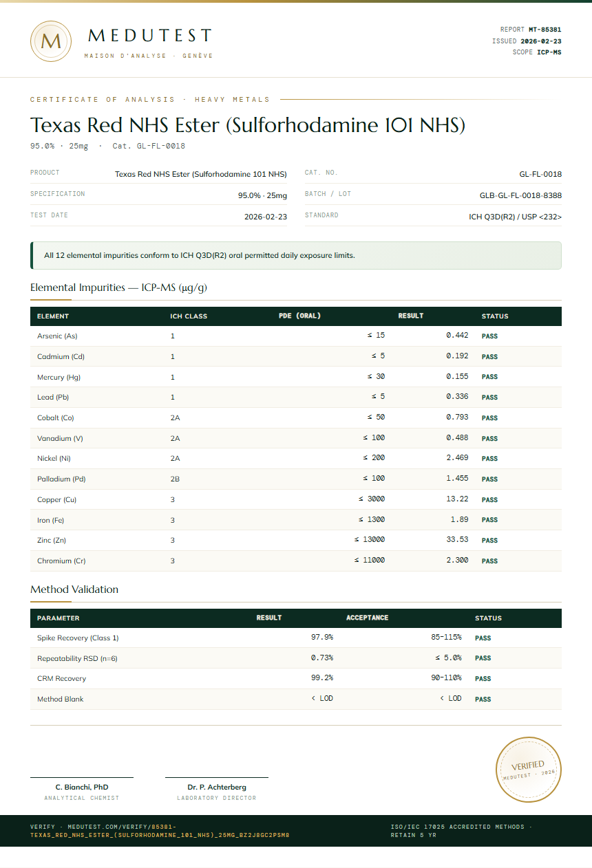The height and width of the screenshot is (868, 592).
Task: Click the Lead result 0.336
Action: pos(457,397)
